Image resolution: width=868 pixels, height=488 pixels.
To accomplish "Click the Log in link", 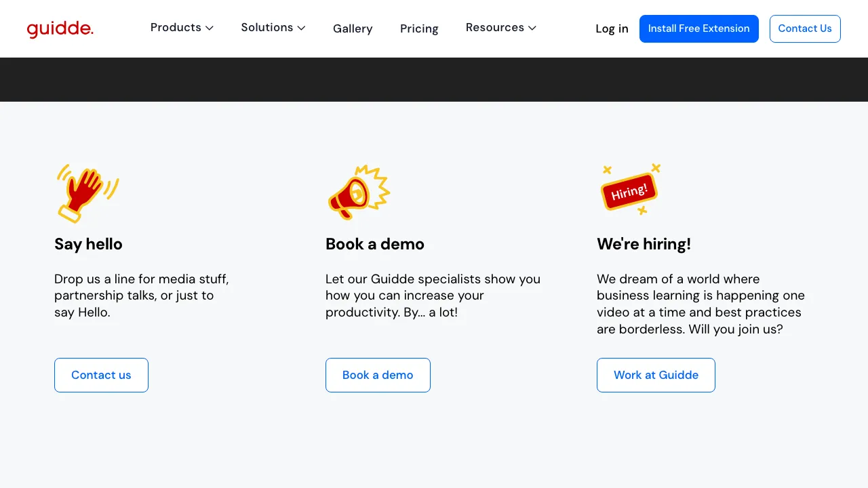I will [612, 28].
